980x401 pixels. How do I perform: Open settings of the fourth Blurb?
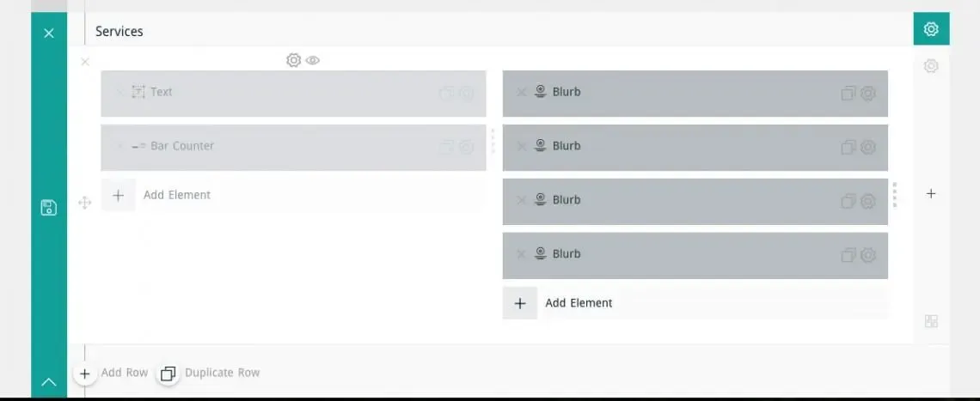(x=867, y=255)
